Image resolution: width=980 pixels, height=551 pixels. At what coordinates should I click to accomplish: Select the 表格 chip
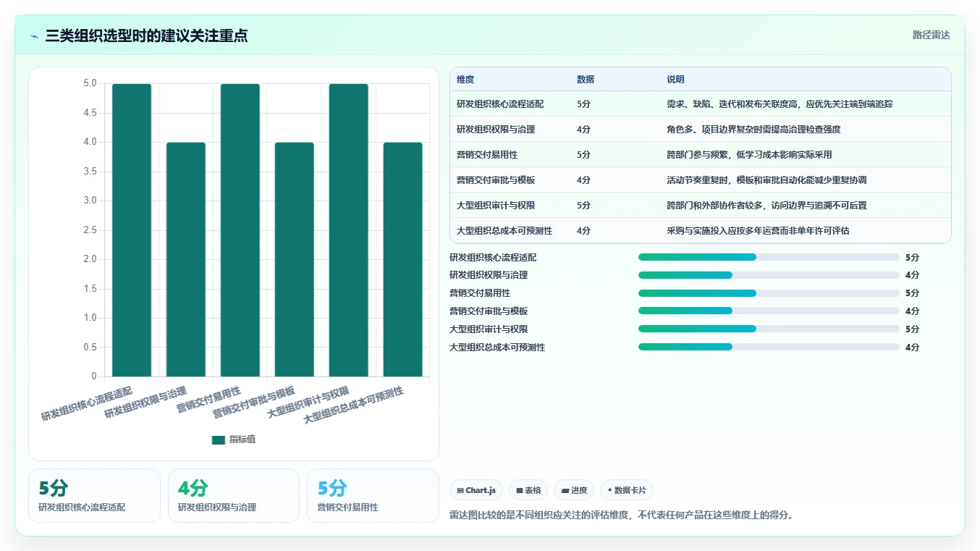coord(528,490)
